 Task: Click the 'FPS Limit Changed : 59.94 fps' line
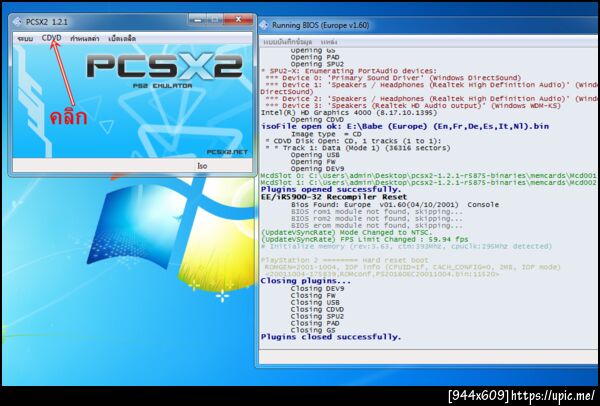[x=364, y=240]
